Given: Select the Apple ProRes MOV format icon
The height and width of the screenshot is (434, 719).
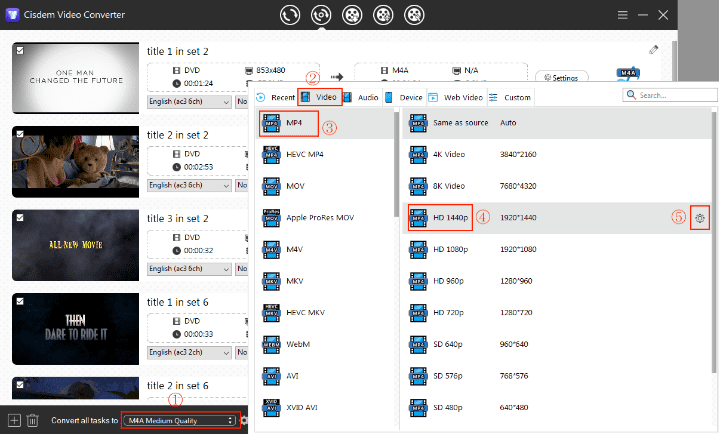Looking at the screenshot, I should (271, 218).
